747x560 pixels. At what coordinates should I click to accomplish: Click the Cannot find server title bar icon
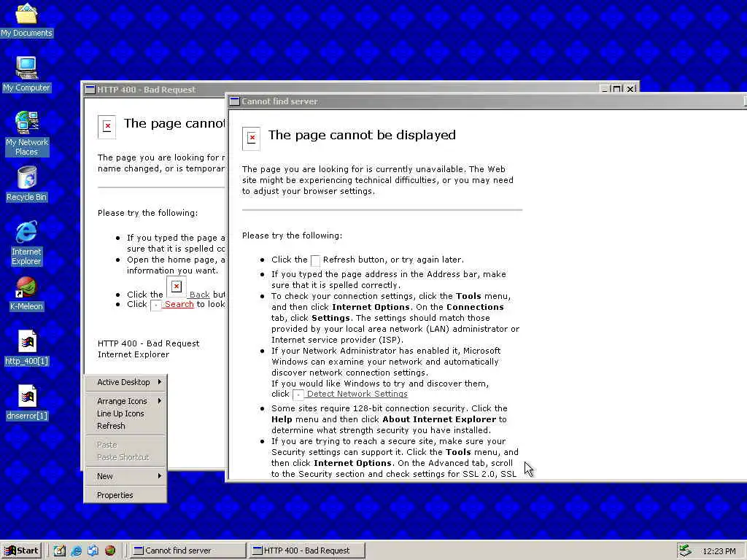[x=234, y=101]
